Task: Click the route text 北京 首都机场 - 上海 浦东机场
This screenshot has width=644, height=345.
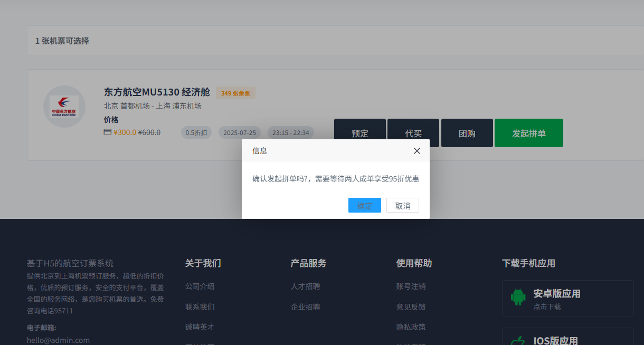Action: click(153, 106)
